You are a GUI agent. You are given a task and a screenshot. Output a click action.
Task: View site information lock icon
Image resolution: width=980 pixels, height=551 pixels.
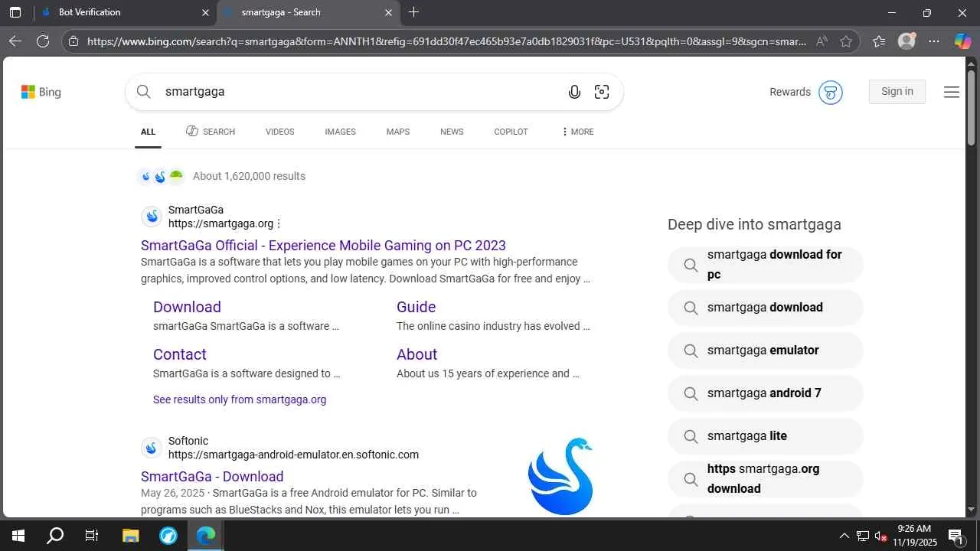73,41
